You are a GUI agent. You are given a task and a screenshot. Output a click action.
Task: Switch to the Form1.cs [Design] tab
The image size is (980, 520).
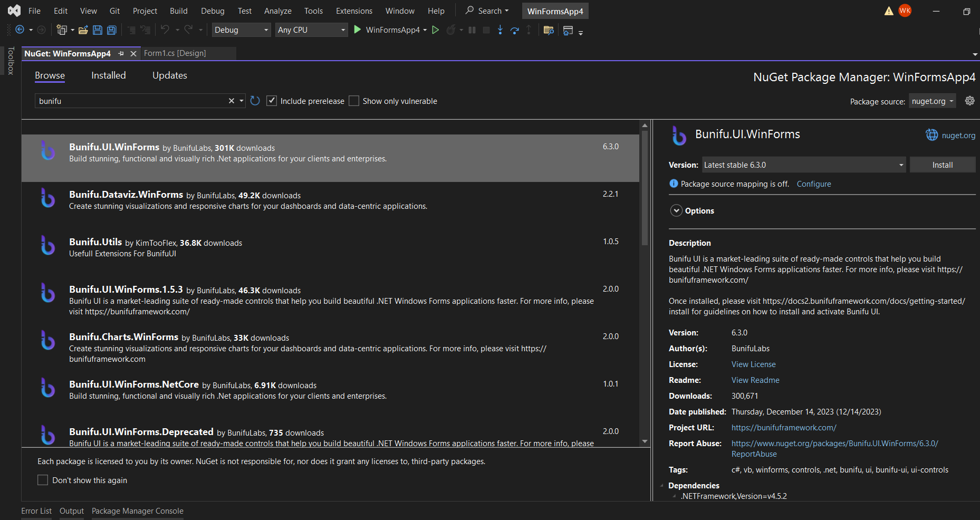175,53
